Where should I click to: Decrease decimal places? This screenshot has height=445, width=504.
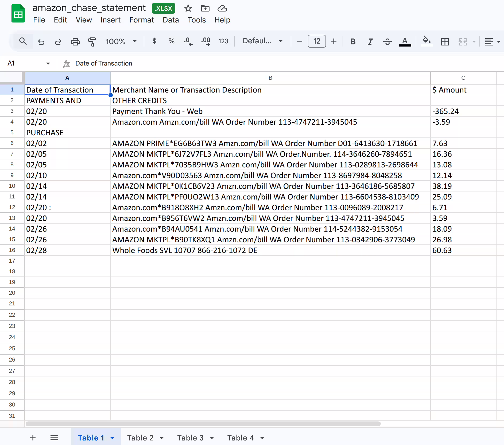coord(188,41)
